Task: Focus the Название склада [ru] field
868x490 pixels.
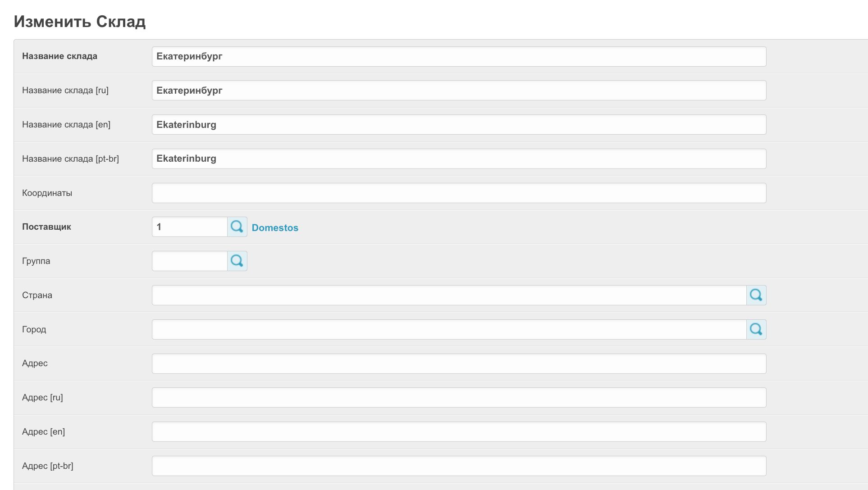Action: pyautogui.click(x=459, y=91)
